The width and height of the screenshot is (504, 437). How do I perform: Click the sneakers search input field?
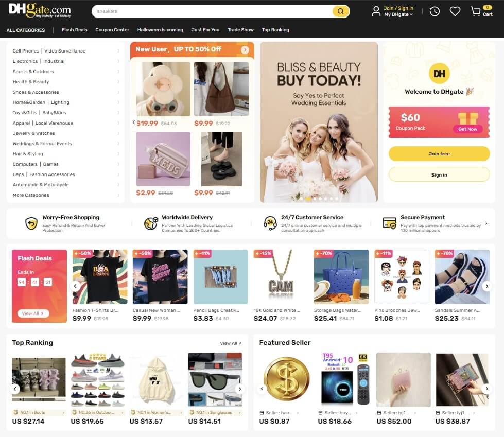(212, 11)
